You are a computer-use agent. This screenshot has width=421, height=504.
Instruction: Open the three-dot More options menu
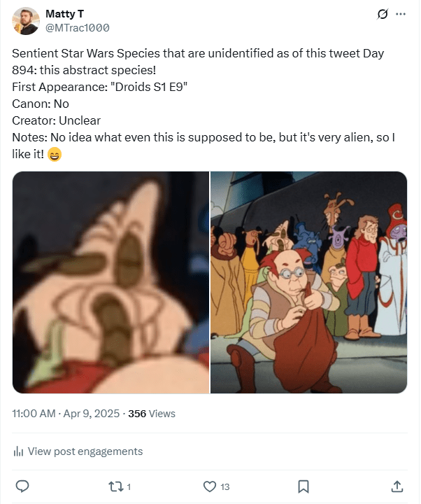pyautogui.click(x=401, y=14)
